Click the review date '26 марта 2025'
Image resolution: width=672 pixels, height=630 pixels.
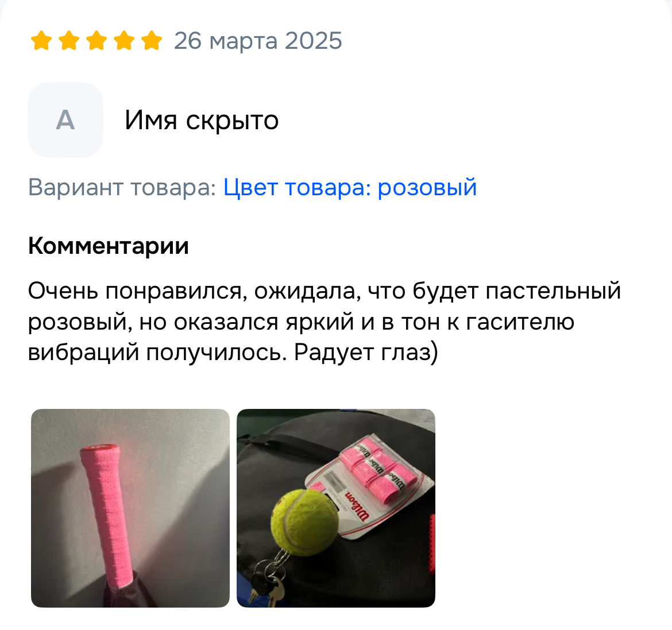258,41
